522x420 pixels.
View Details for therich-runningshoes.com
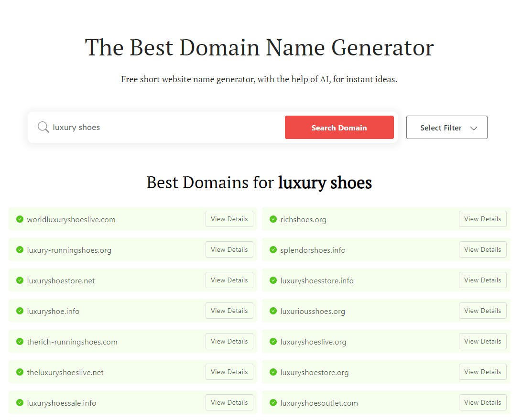pos(229,342)
